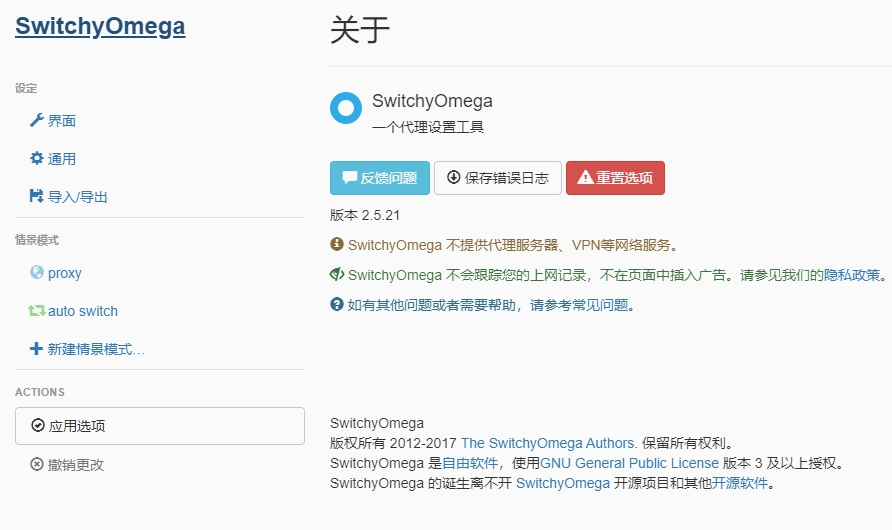This screenshot has height=530, width=892.
Task: Discard changes with 撤销更改
Action: [76, 464]
